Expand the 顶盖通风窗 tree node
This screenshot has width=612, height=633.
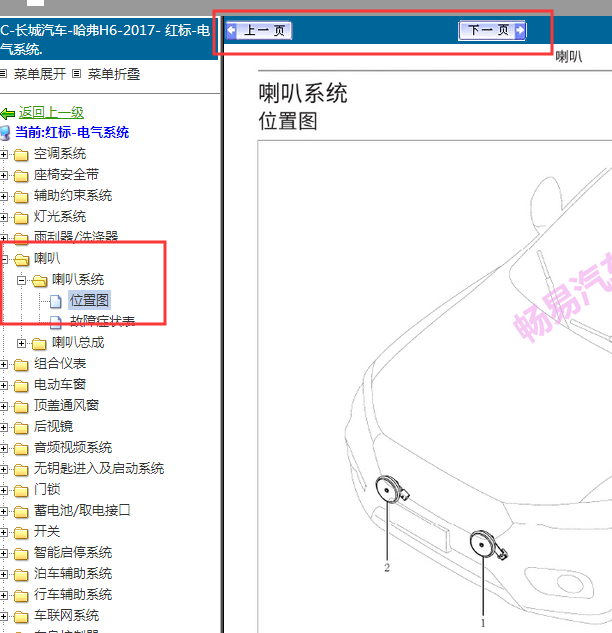point(4,406)
